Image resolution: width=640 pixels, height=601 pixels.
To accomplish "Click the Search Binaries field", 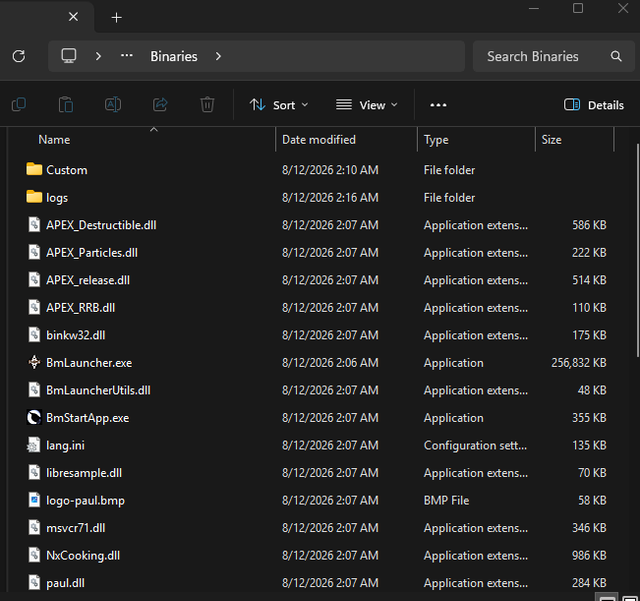I will coord(553,56).
